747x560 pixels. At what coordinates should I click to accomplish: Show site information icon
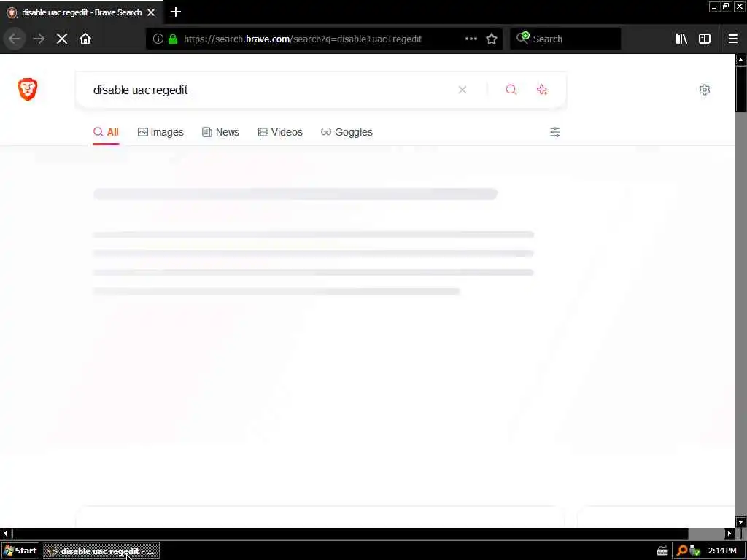pos(158,39)
